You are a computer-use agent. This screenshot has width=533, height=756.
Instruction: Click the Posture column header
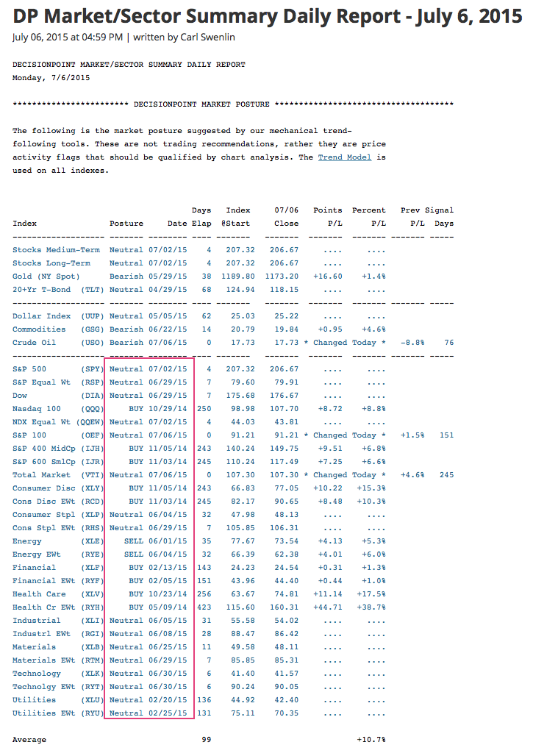point(126,224)
